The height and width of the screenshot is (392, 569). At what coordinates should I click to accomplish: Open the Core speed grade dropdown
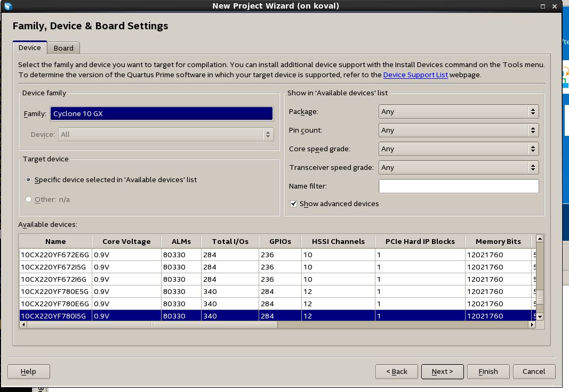tap(459, 149)
